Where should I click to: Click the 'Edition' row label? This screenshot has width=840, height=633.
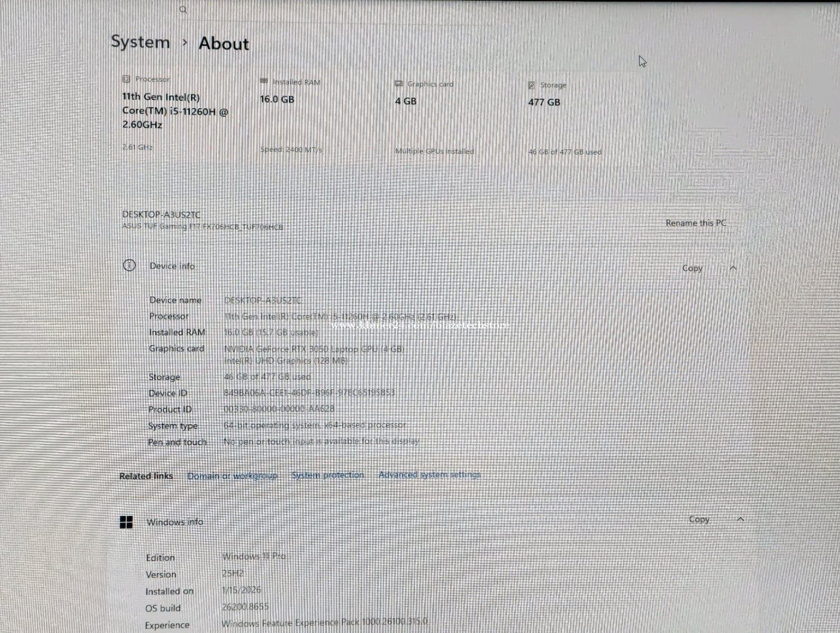click(160, 558)
